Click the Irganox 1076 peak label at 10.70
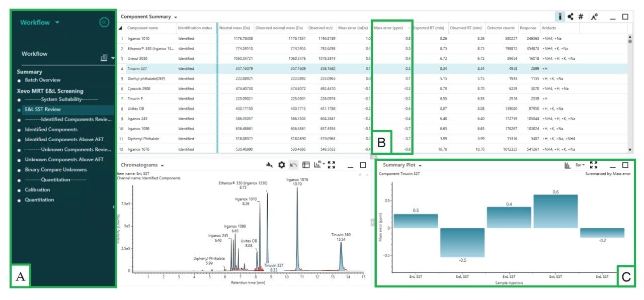 click(297, 181)
